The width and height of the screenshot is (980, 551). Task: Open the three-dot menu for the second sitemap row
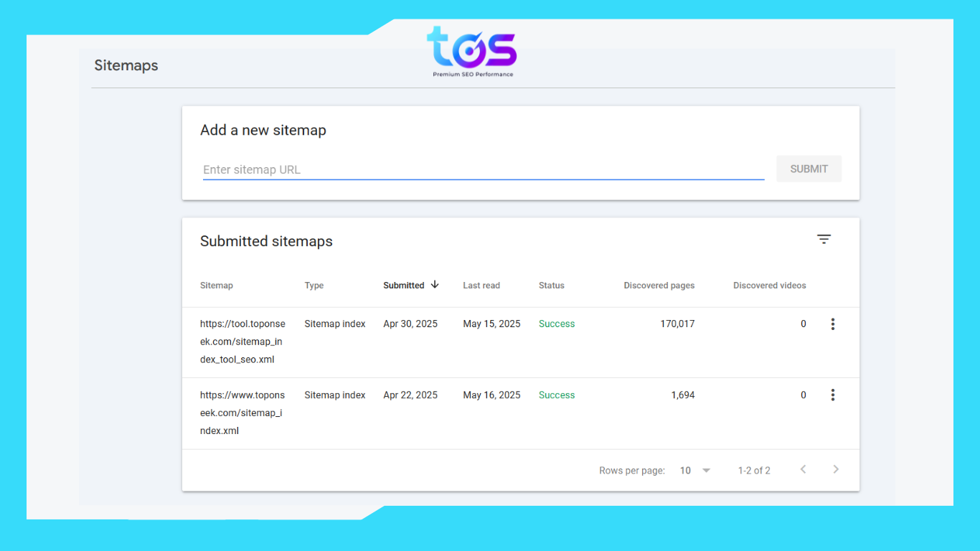pyautogui.click(x=832, y=395)
